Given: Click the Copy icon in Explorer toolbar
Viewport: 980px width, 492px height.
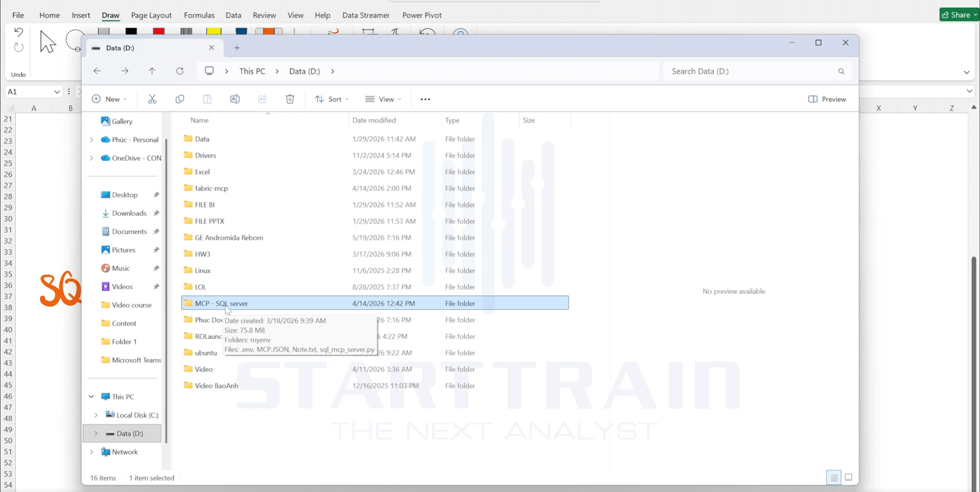Looking at the screenshot, I should pyautogui.click(x=180, y=99).
